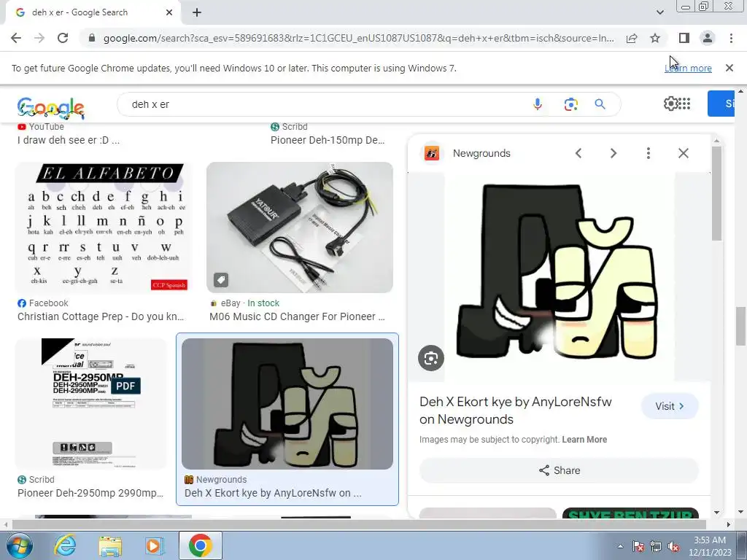Open Chrome profile avatar
This screenshot has height=560, width=747.
[708, 38]
